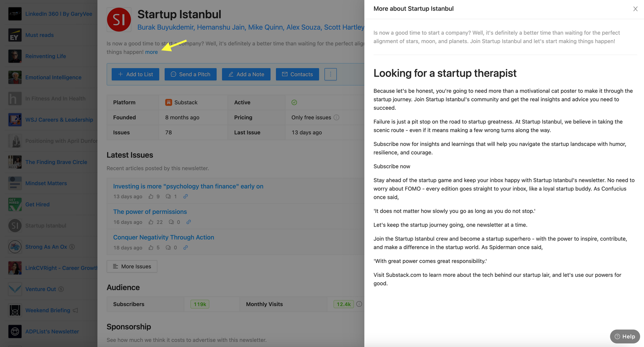Click the three-dot more options button
Screen dimensions: 644x347
pyautogui.click(x=330, y=74)
